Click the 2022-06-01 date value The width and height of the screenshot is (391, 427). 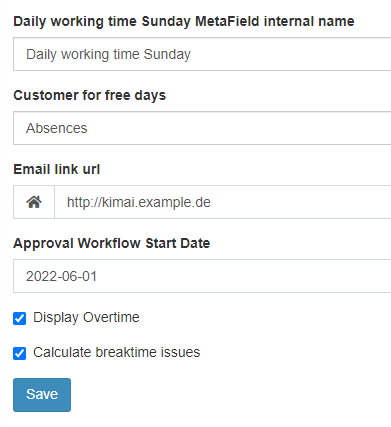click(x=61, y=276)
